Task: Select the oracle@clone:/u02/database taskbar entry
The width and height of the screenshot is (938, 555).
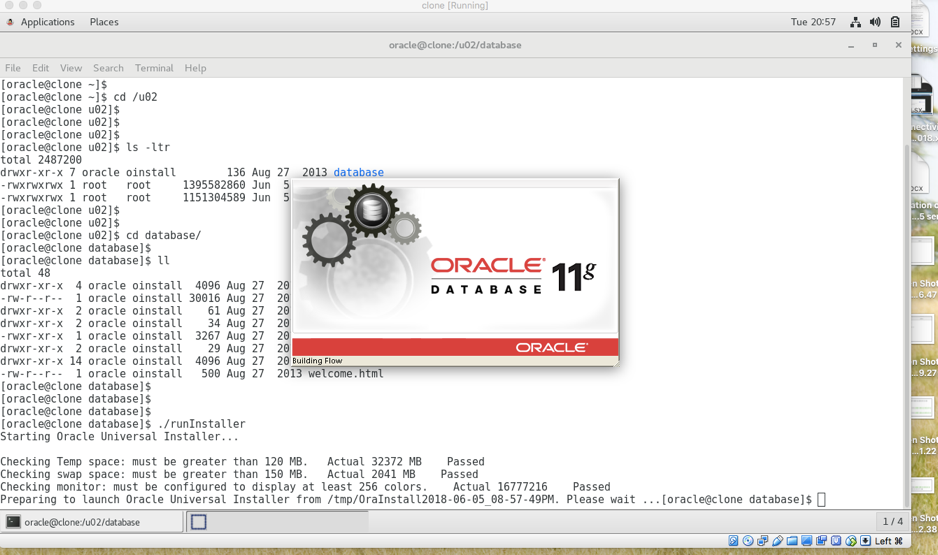Action: pos(92,522)
